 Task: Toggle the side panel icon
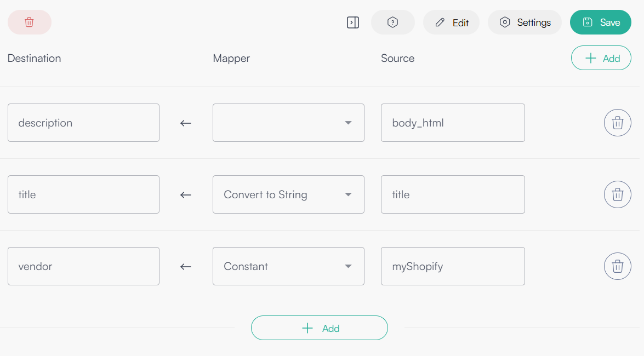pos(353,22)
